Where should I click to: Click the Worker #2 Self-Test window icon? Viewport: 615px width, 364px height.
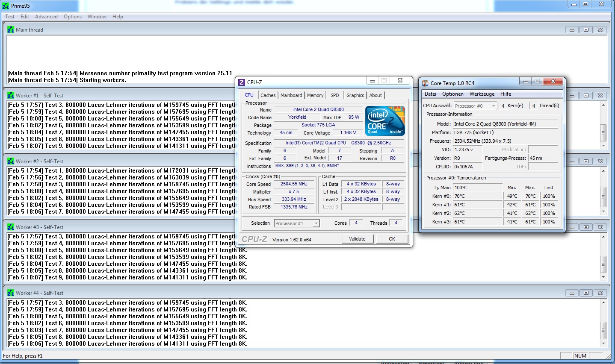[11, 161]
